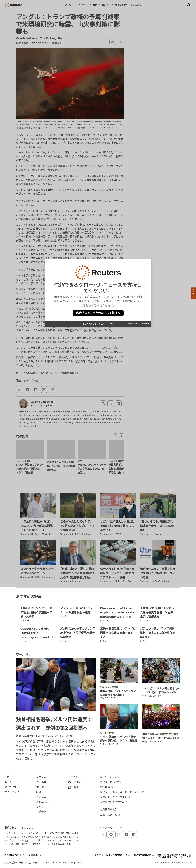Click author name Valerie Volcovici under headline
This screenshot has width=196, height=868.
click(27, 38)
